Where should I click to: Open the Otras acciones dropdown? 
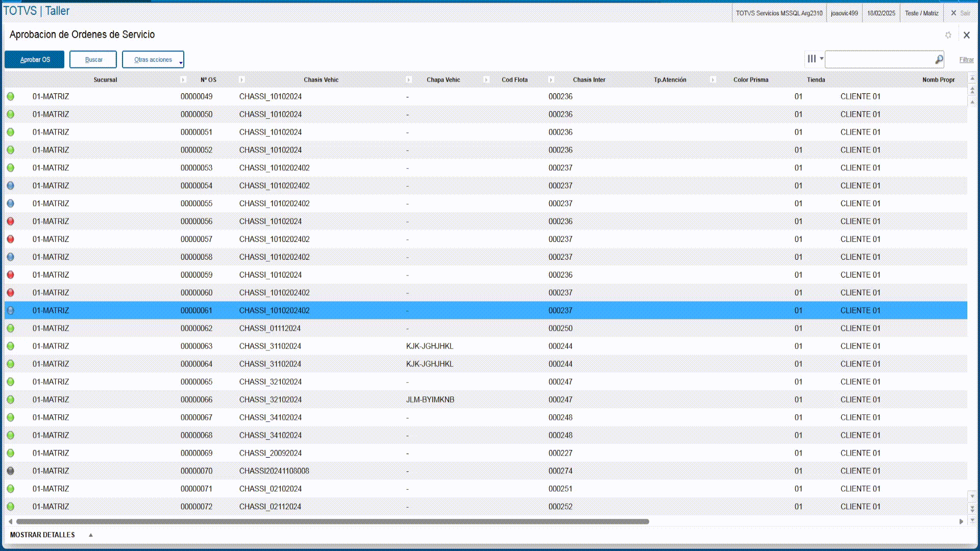[153, 60]
